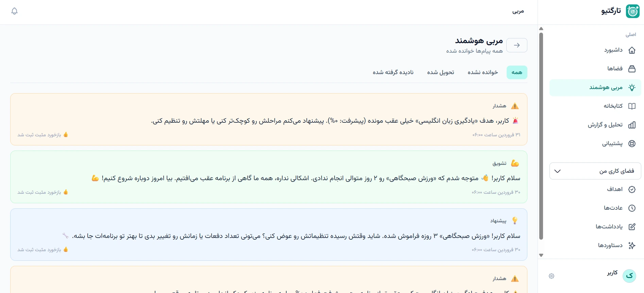Screen dimensions: 644x293
Task: Click the اصلی section label
Action: (631, 34)
